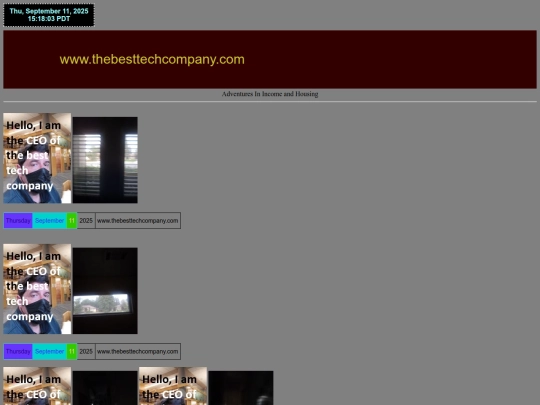Open bottom-row right CEO selfie thumbnail

point(173,386)
